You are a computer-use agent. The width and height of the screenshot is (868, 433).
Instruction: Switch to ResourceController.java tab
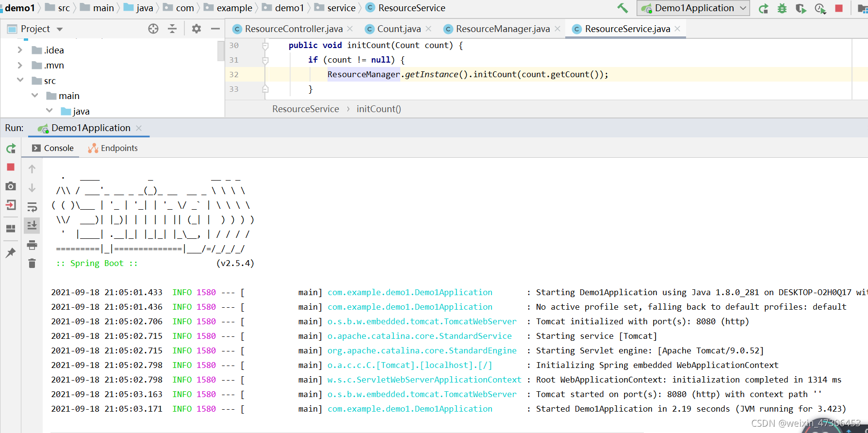tap(294, 29)
